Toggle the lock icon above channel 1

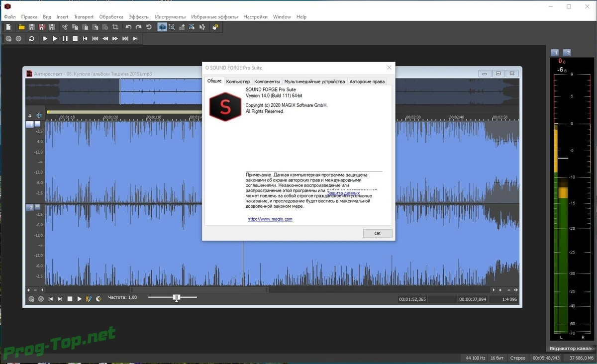pos(30,115)
